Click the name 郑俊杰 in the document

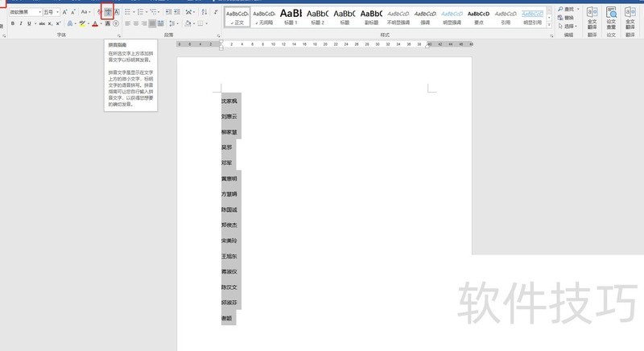click(x=229, y=225)
